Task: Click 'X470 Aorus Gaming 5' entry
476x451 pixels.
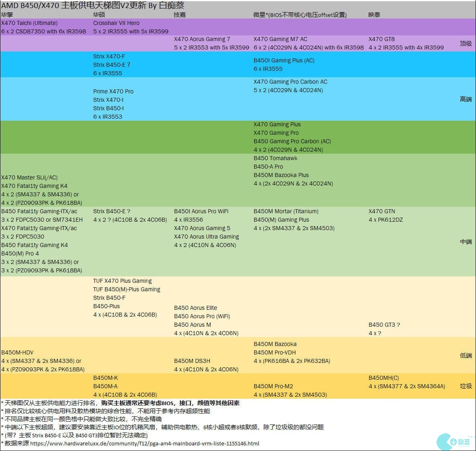Action: click(x=202, y=229)
